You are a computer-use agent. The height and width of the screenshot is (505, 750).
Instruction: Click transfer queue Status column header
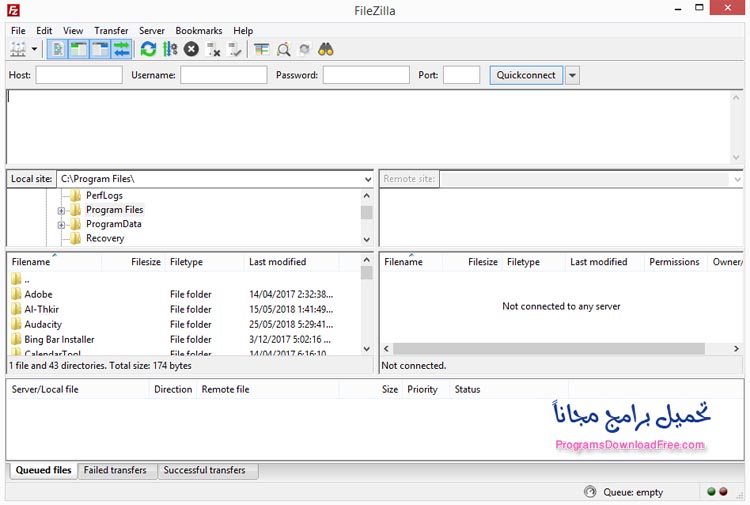(467, 389)
